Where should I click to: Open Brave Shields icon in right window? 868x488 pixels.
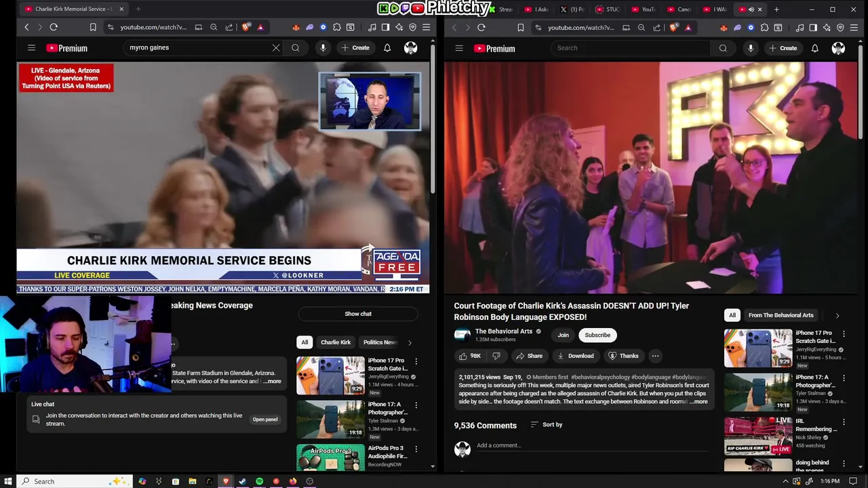point(673,27)
